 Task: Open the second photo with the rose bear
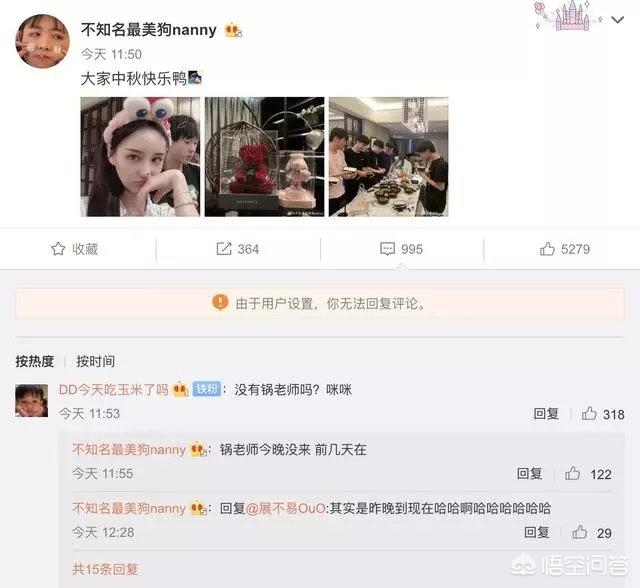point(264,157)
